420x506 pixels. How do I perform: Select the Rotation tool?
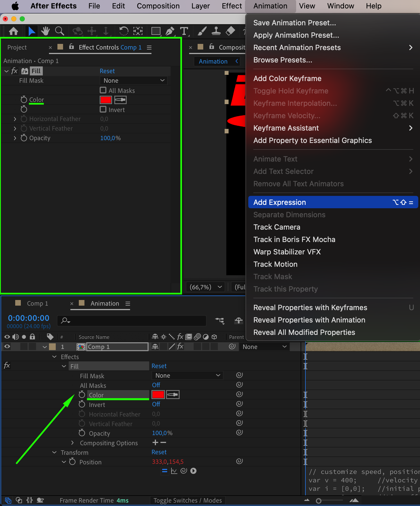(124, 31)
